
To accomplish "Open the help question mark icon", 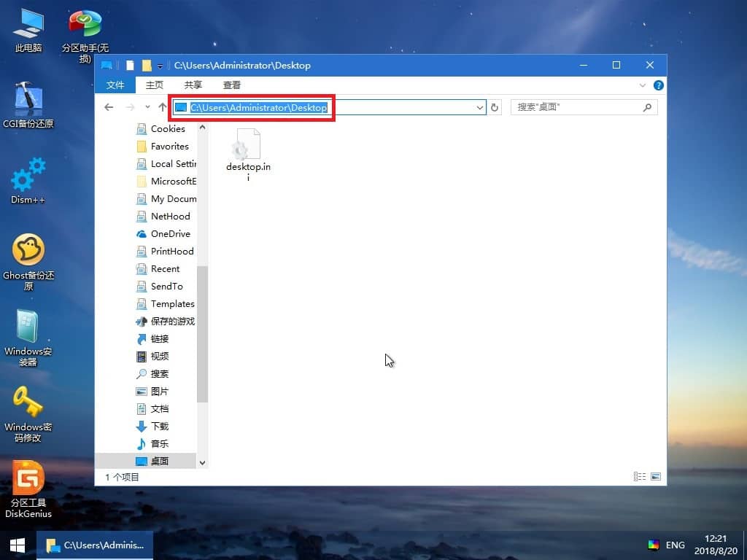I will pos(659,85).
